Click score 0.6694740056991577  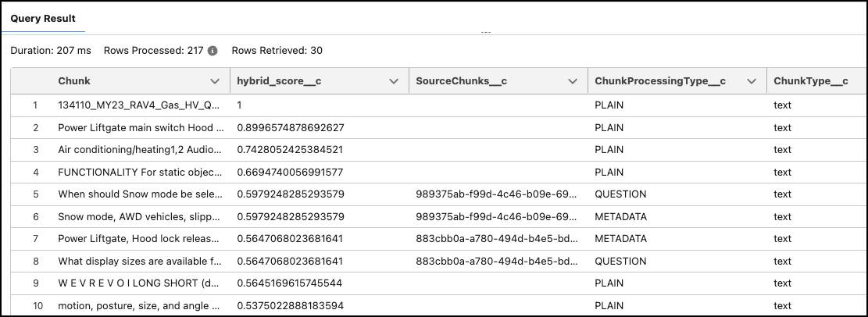pos(291,172)
